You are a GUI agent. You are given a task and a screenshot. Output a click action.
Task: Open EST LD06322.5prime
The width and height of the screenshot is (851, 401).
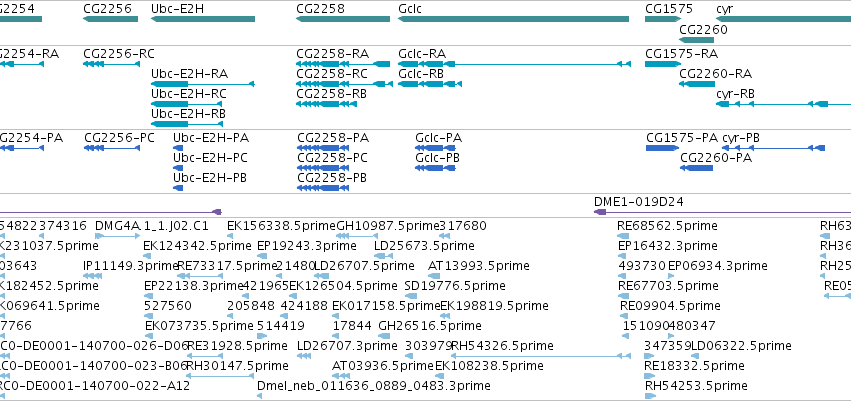click(695, 356)
